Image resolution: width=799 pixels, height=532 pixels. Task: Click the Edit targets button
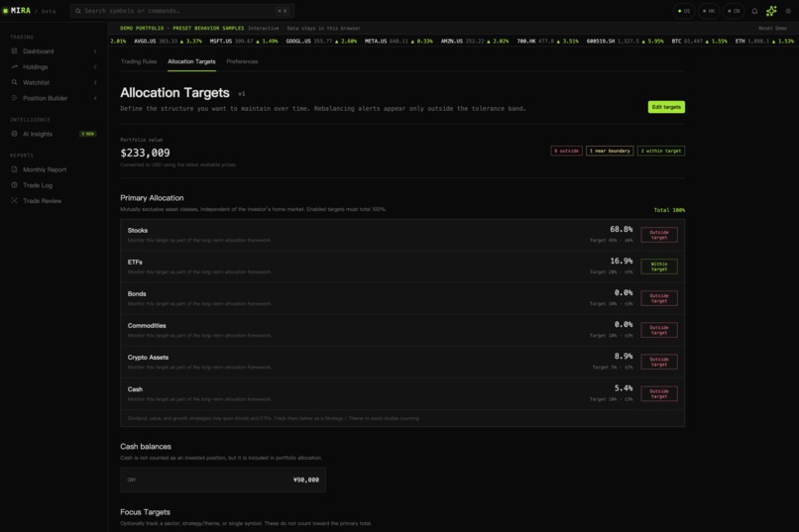click(x=666, y=107)
